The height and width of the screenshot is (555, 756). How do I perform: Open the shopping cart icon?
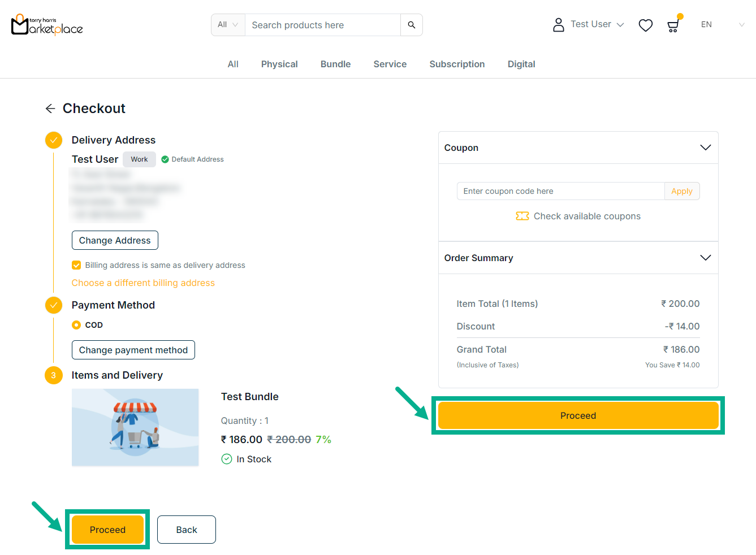pos(673,25)
